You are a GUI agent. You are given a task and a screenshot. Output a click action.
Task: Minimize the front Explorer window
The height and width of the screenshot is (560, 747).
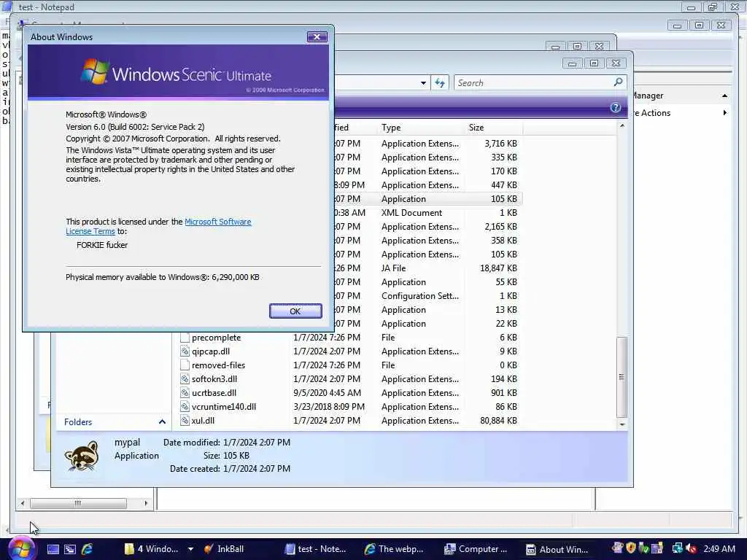pyautogui.click(x=572, y=63)
